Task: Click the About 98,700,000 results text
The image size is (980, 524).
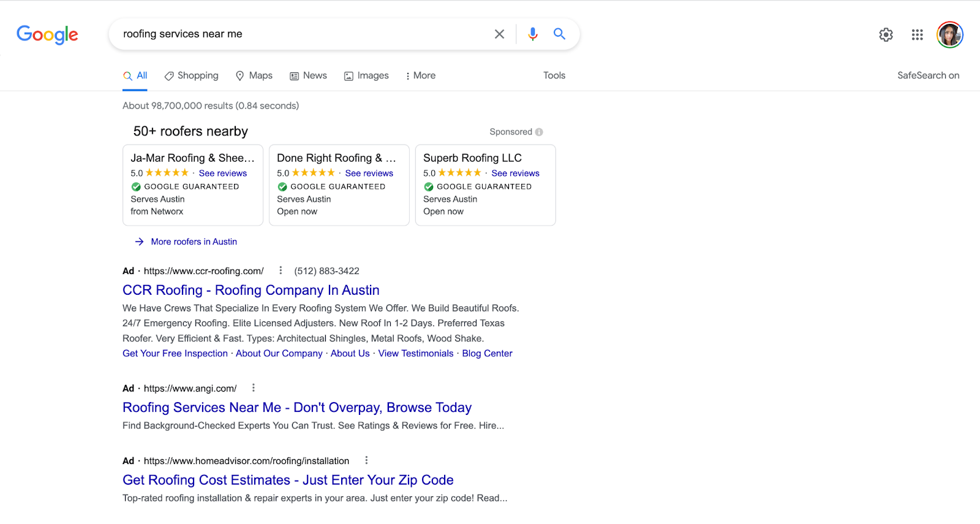Action: coord(211,105)
